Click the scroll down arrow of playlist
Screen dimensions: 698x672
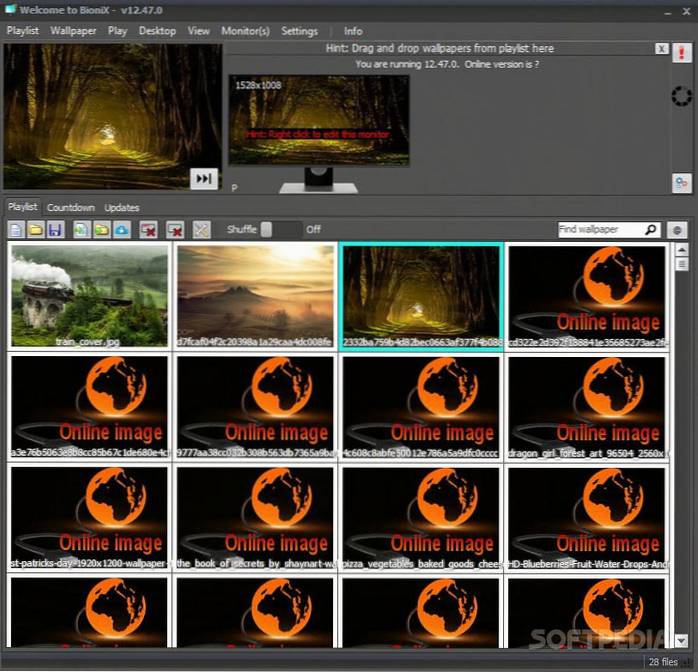tap(681, 639)
